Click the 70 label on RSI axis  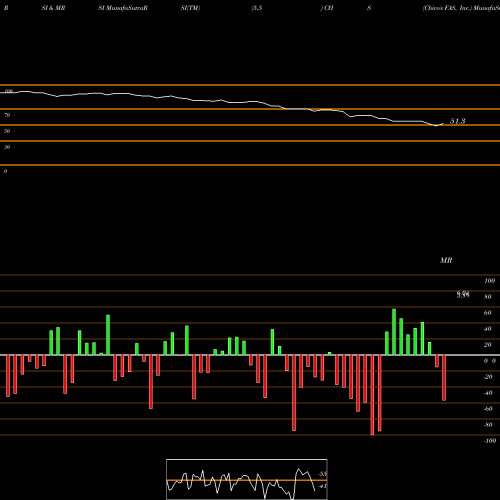pos(7,115)
